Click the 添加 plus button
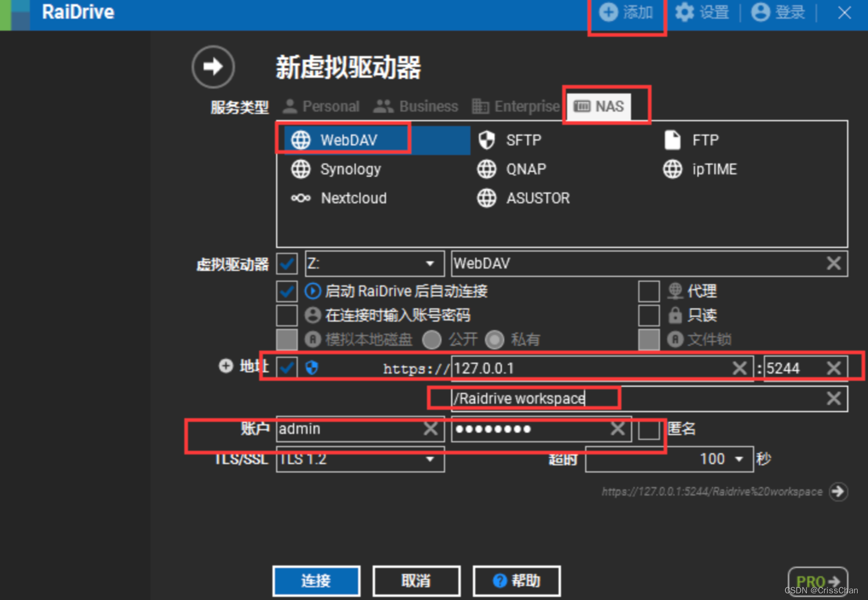 click(626, 12)
